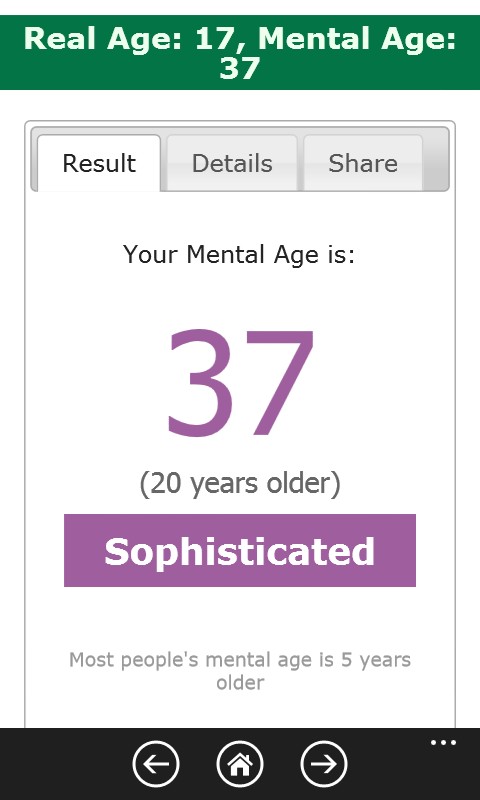This screenshot has width=480, height=800.
Task: Click the "(20 years older)" text
Action: coord(240,483)
